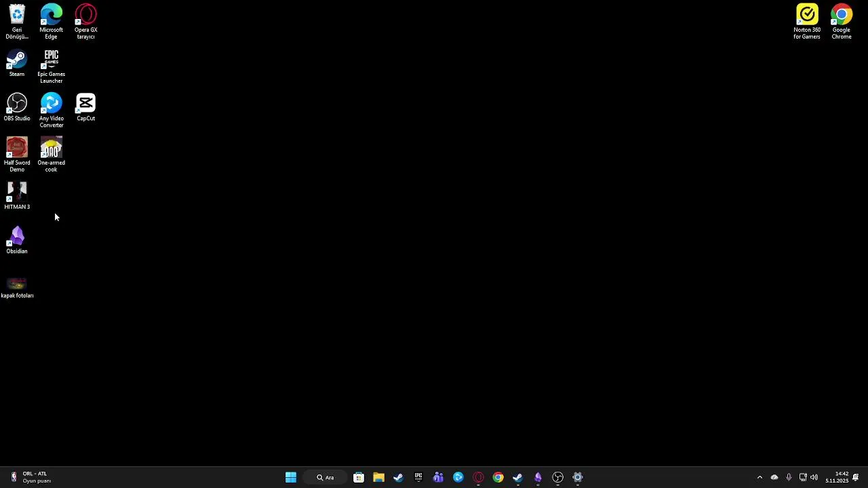Screen dimensions: 868x488
Task: Select the Epic Games Launcher desktop shortcut
Action: point(51,66)
